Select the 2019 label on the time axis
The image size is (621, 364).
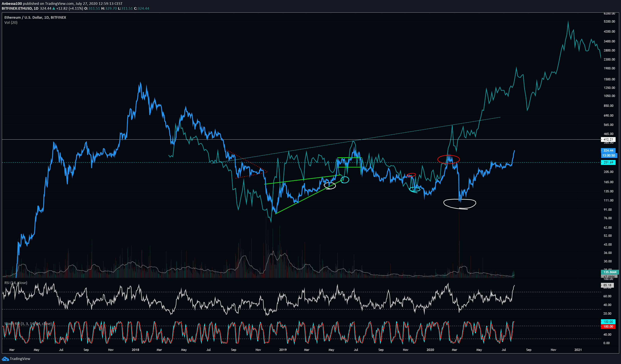click(283, 350)
